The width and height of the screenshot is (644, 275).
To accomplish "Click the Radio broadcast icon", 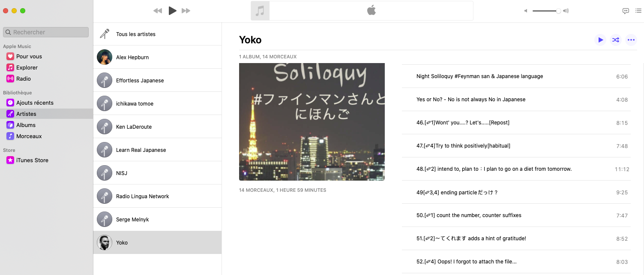I will 10,79.
